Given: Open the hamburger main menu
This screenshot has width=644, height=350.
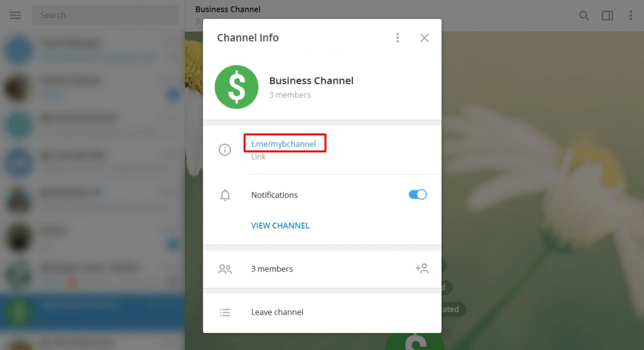Looking at the screenshot, I should point(15,15).
